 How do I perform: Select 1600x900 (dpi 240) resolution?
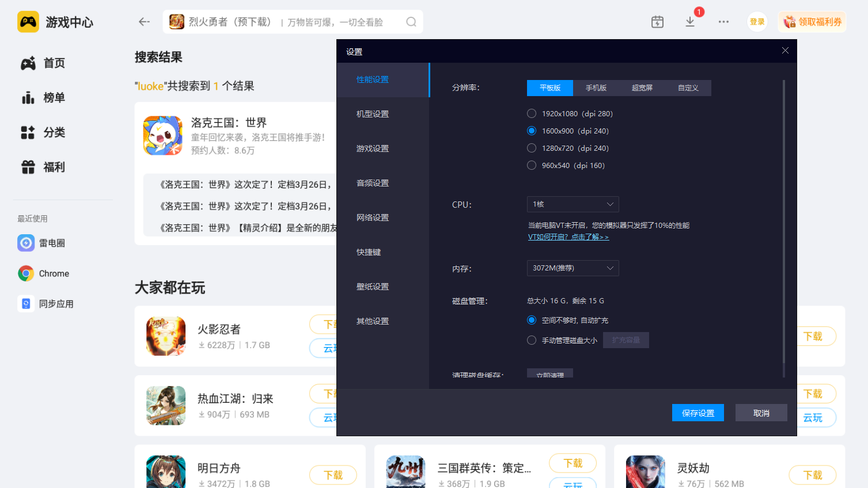[532, 131]
